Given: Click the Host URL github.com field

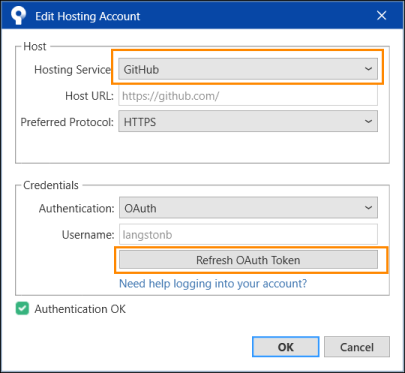Looking at the screenshot, I should click(248, 96).
